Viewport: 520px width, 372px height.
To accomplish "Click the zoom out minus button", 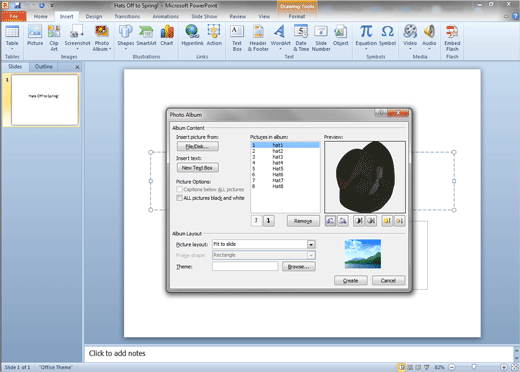I will (451, 367).
